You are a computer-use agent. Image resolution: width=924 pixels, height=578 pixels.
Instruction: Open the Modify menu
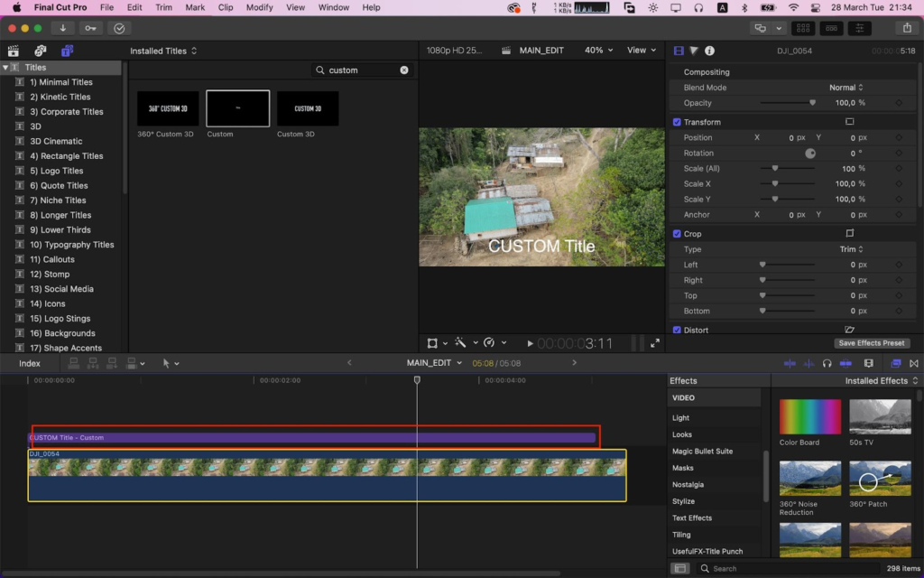click(x=259, y=7)
